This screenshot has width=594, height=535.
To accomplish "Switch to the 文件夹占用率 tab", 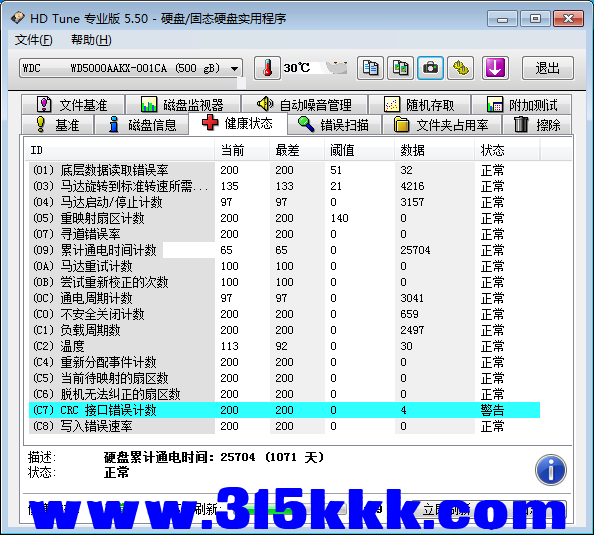I will pyautogui.click(x=442, y=125).
